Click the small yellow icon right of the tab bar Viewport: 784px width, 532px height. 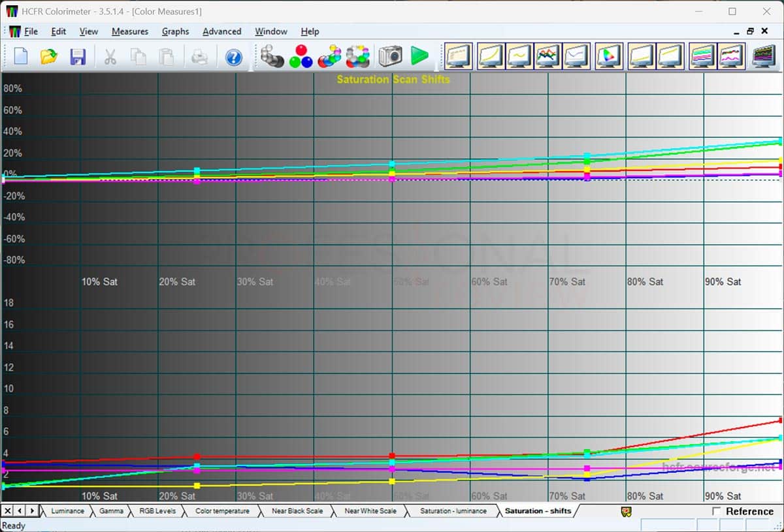tap(626, 511)
